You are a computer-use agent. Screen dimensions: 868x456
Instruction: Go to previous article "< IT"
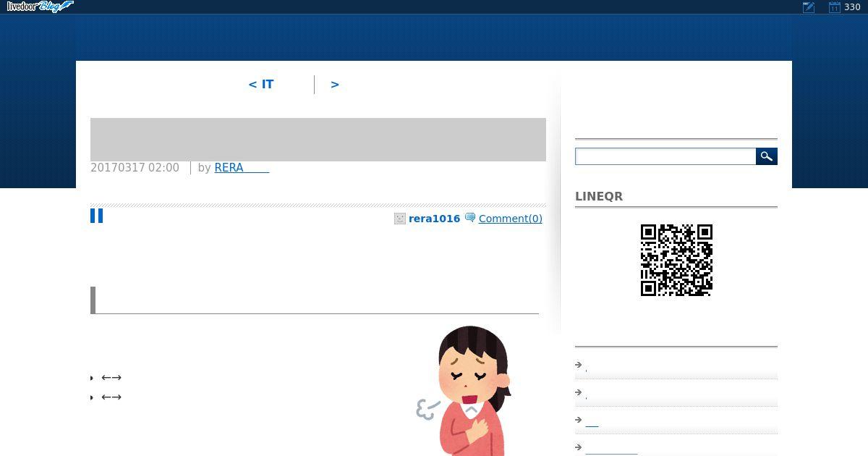click(x=261, y=85)
